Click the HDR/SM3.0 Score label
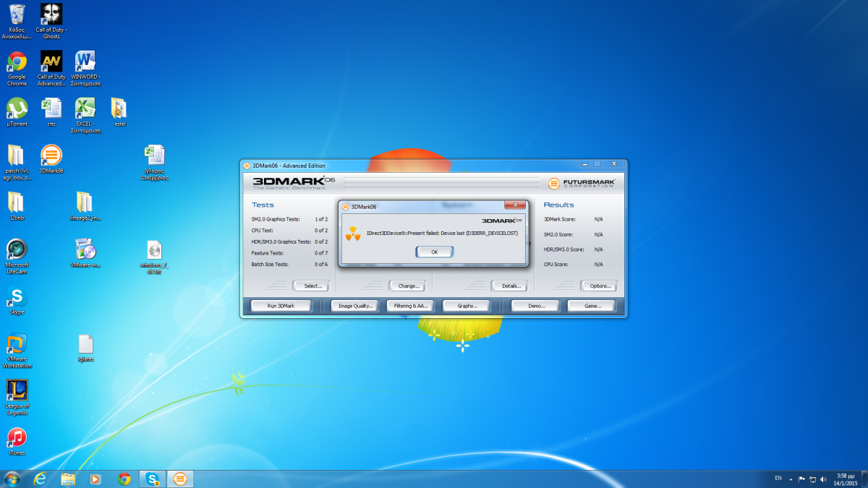 (563, 249)
